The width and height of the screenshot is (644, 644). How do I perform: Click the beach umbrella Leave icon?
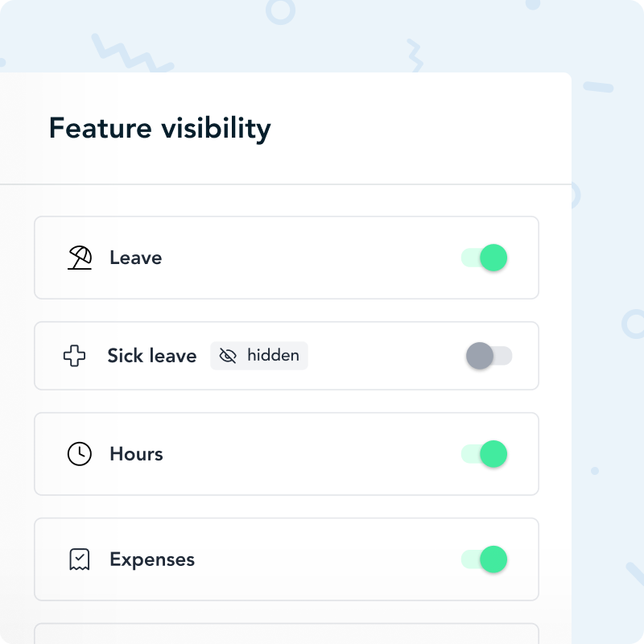pos(80,258)
